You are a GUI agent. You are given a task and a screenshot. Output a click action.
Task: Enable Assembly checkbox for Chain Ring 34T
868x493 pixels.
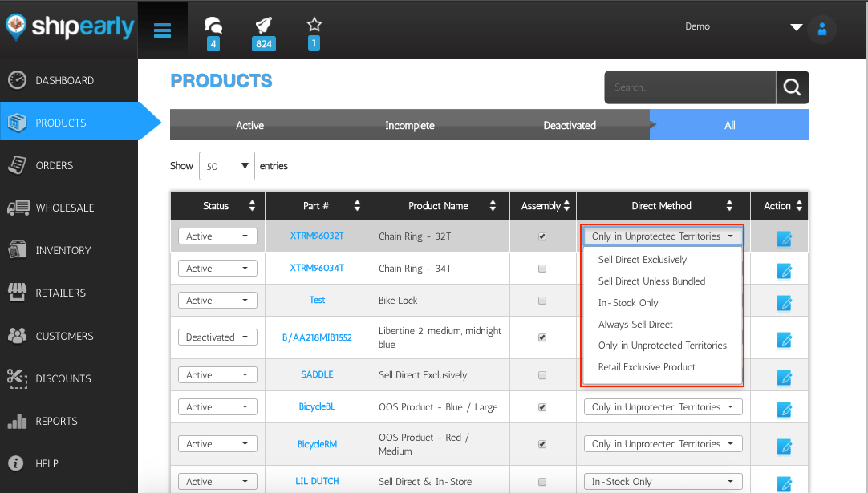pyautogui.click(x=542, y=268)
